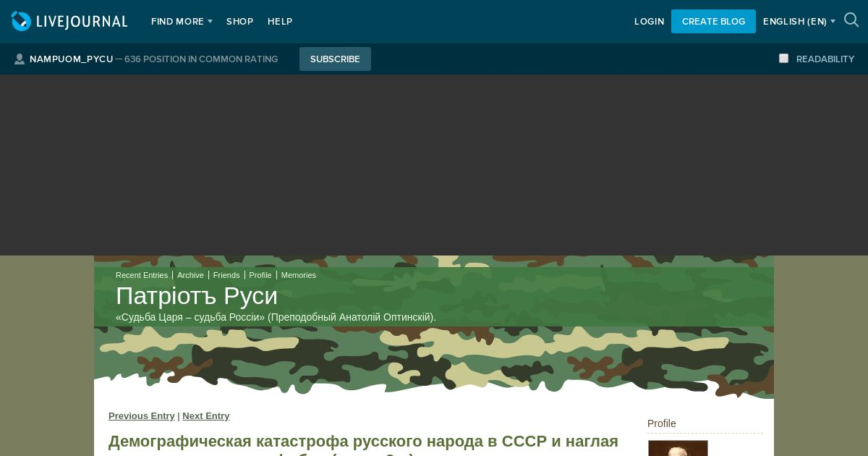Open the nampuom_pycu username link
This screenshot has height=456, width=868.
(x=71, y=59)
